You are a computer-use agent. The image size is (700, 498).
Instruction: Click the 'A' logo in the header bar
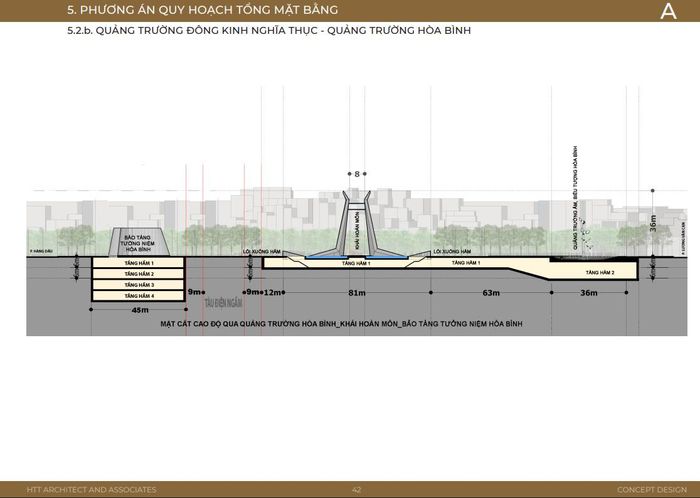[668, 11]
